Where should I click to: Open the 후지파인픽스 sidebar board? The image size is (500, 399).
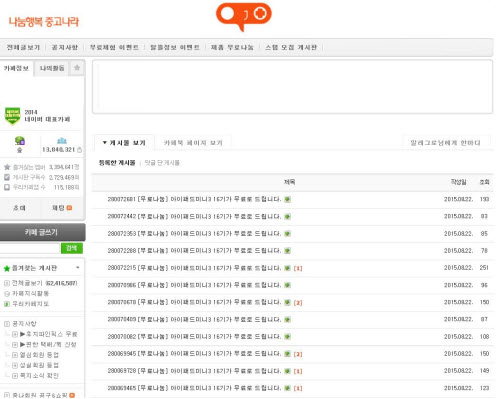(48, 334)
